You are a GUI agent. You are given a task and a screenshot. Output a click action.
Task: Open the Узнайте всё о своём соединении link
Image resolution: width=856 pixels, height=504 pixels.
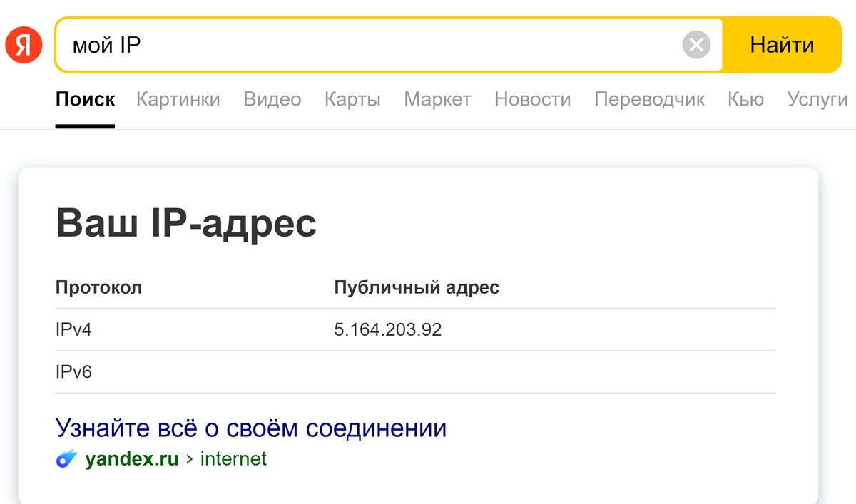250,428
